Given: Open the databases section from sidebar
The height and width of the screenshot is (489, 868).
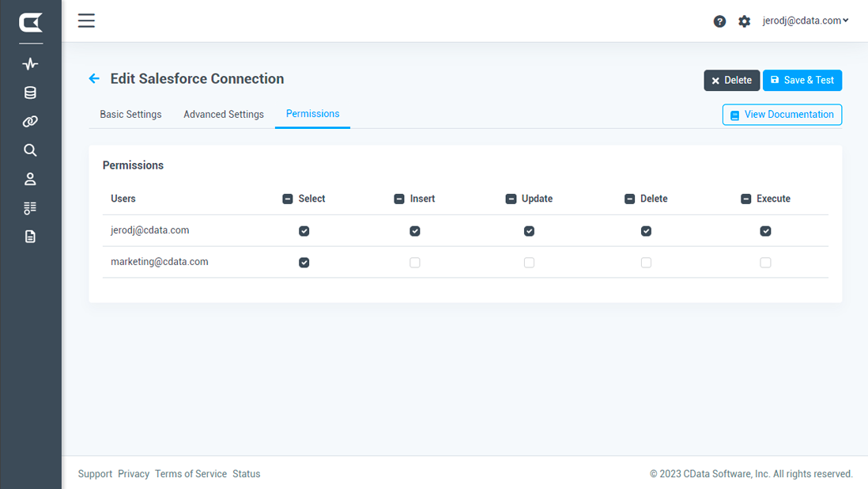Looking at the screenshot, I should [30, 93].
